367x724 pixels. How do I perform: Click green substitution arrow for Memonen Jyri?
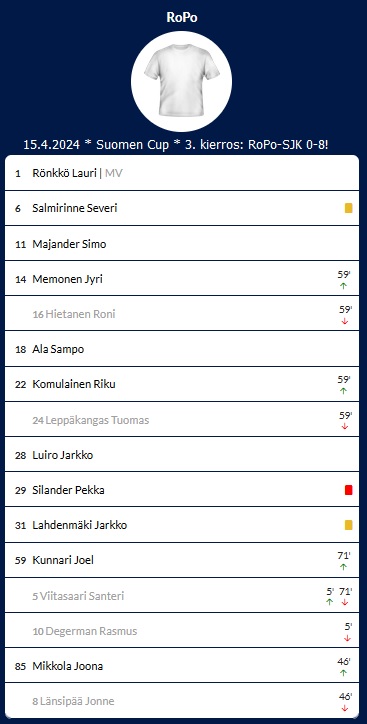343,286
